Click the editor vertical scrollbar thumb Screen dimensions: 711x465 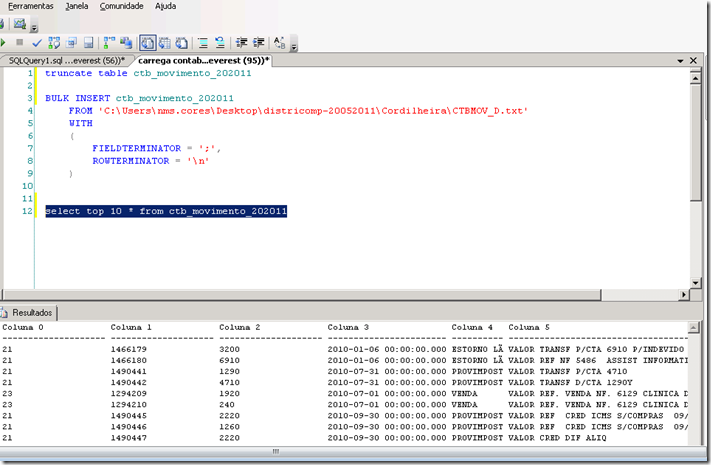[x=695, y=142]
